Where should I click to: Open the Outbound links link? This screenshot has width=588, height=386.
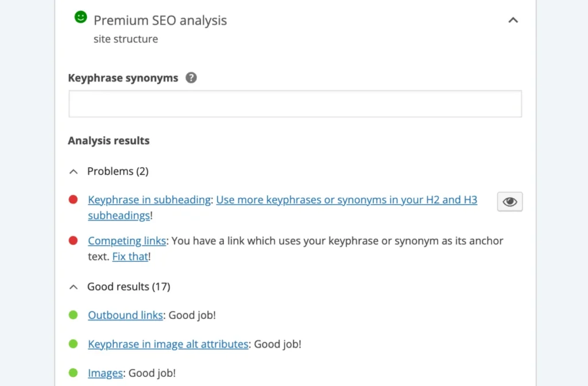click(125, 315)
